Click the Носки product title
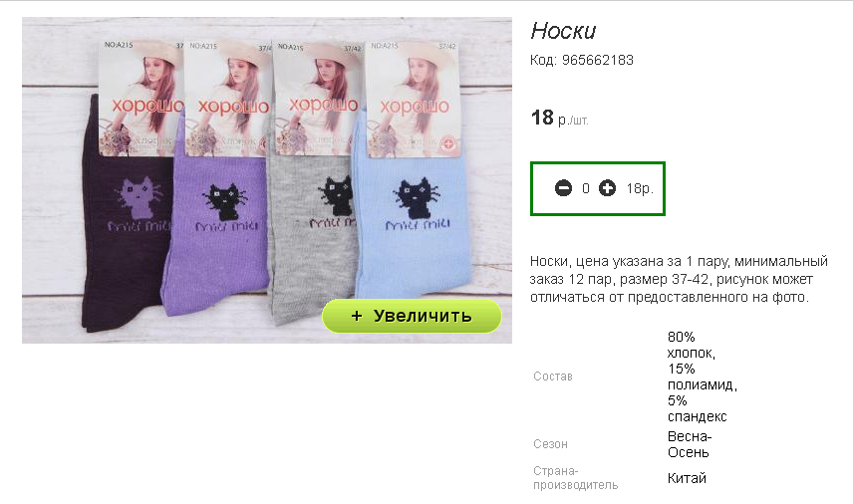The width and height of the screenshot is (853, 504). pos(563,31)
